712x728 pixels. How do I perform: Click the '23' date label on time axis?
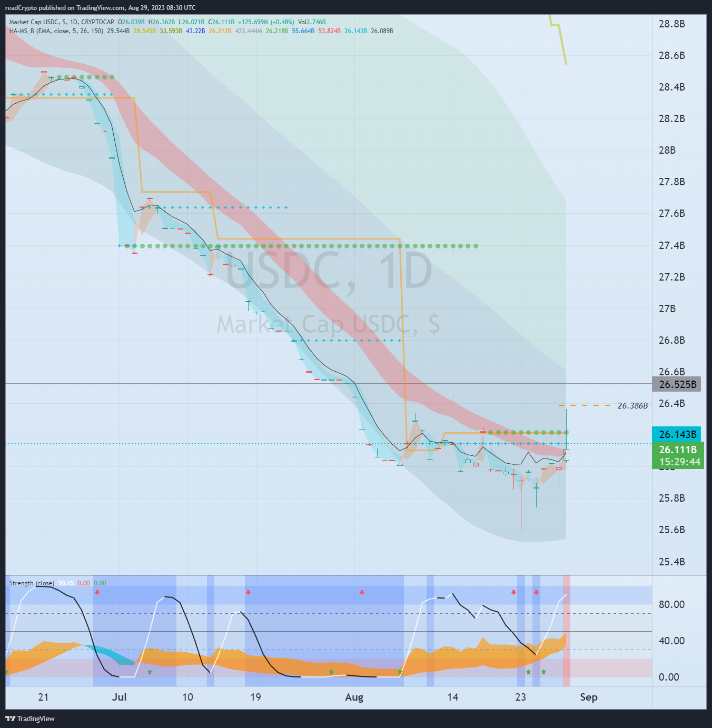pos(520,697)
